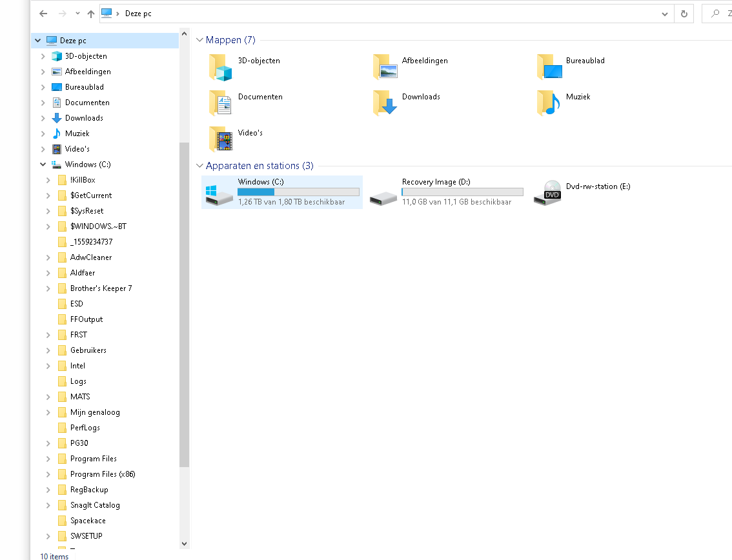732x560 pixels.
Task: Select the Documenten folder icon in Mappen
Action: (220, 103)
